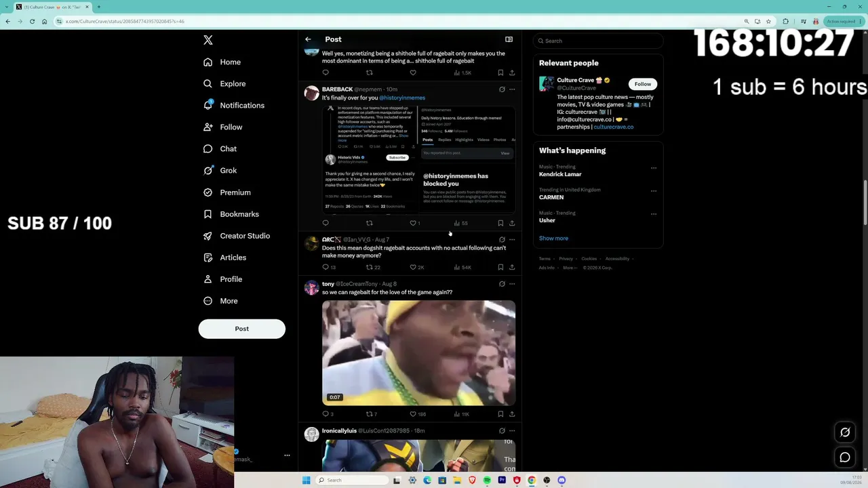Open account switcher three-dot menu

(287, 455)
